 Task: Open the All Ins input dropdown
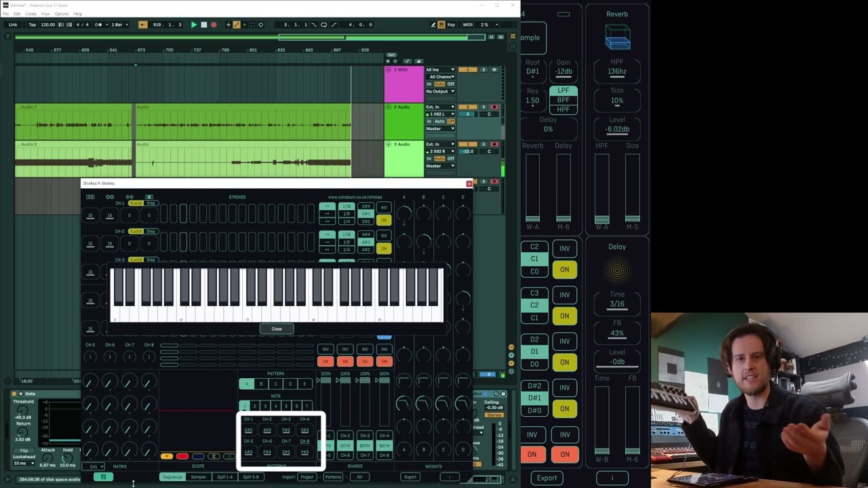[x=440, y=70]
